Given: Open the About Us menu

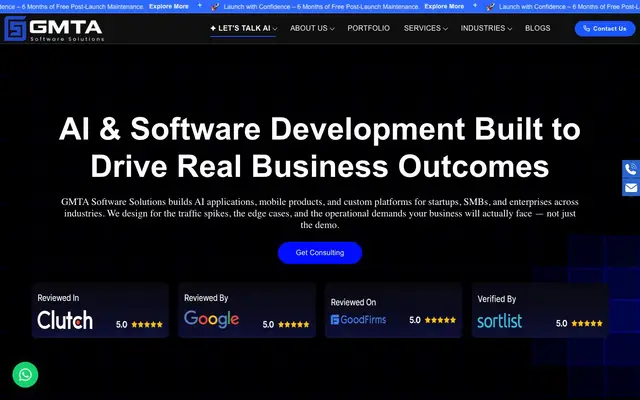Looking at the screenshot, I should [x=312, y=28].
